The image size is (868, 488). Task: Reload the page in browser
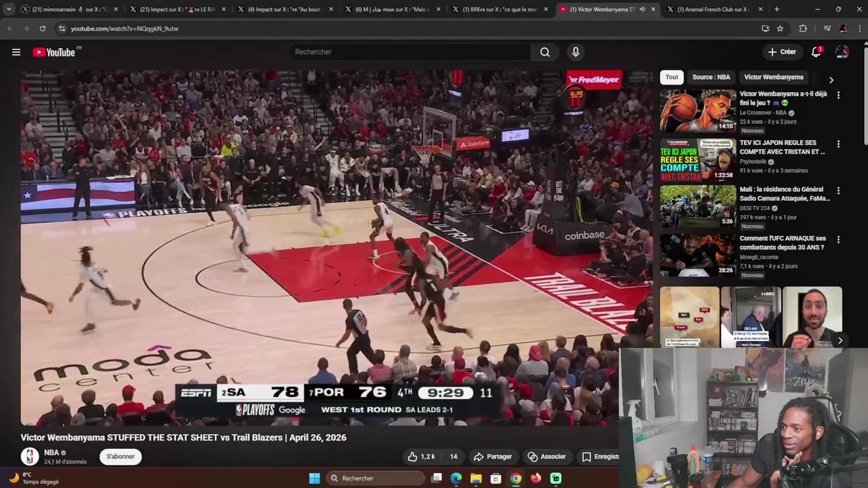(x=42, y=28)
